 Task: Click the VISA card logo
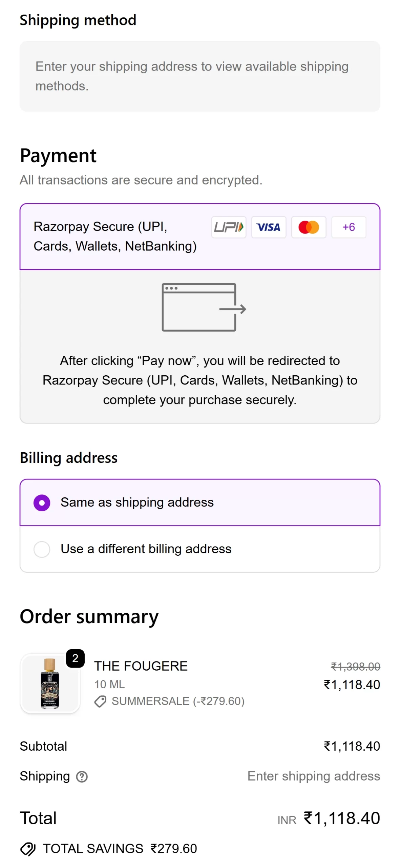click(268, 227)
